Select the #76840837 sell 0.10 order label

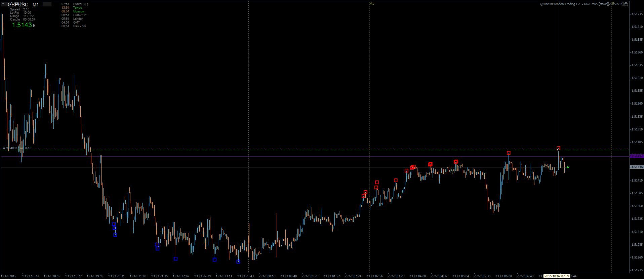pos(17,148)
